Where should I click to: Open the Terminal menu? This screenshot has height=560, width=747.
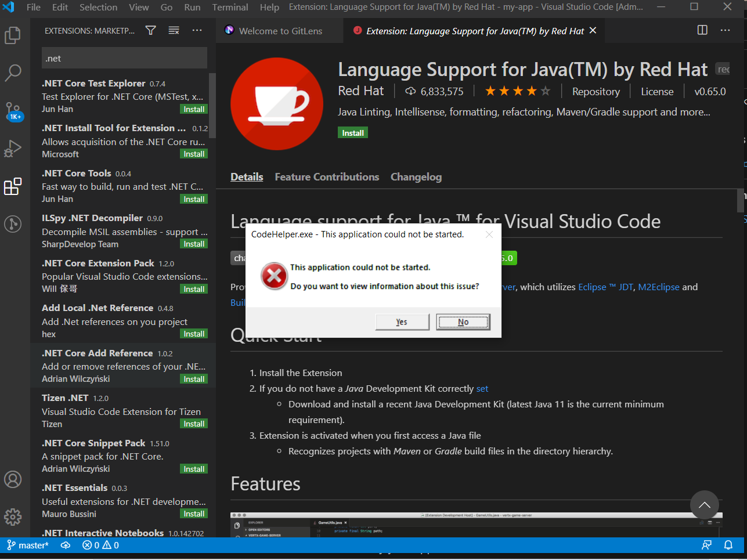click(230, 8)
